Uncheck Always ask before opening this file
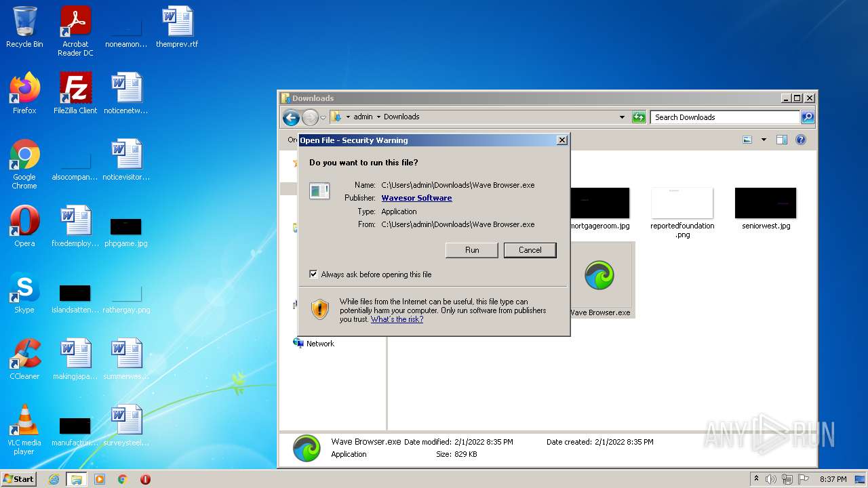The width and height of the screenshot is (868, 488). point(313,274)
